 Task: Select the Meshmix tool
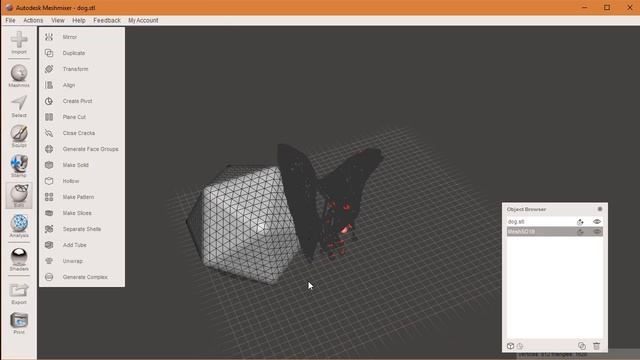(19, 76)
